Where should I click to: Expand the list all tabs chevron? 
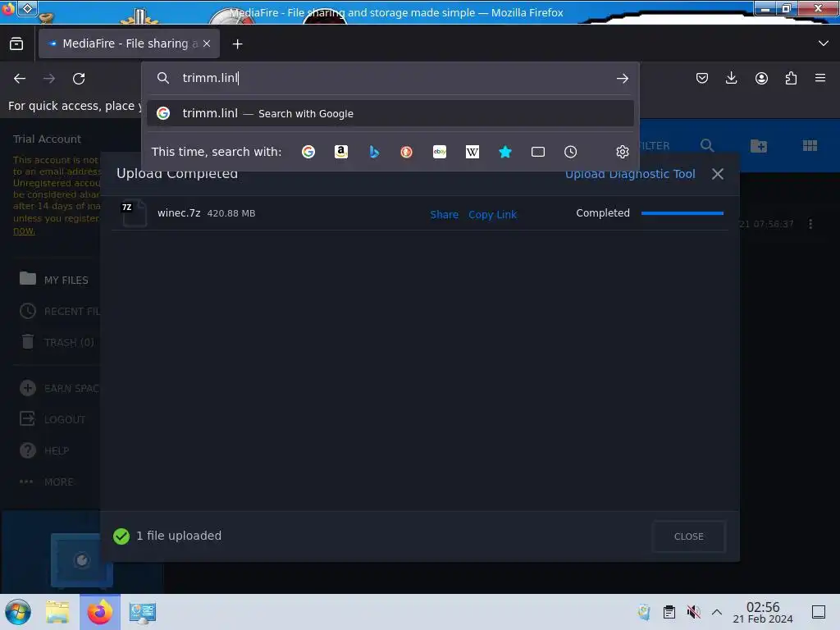pos(824,43)
